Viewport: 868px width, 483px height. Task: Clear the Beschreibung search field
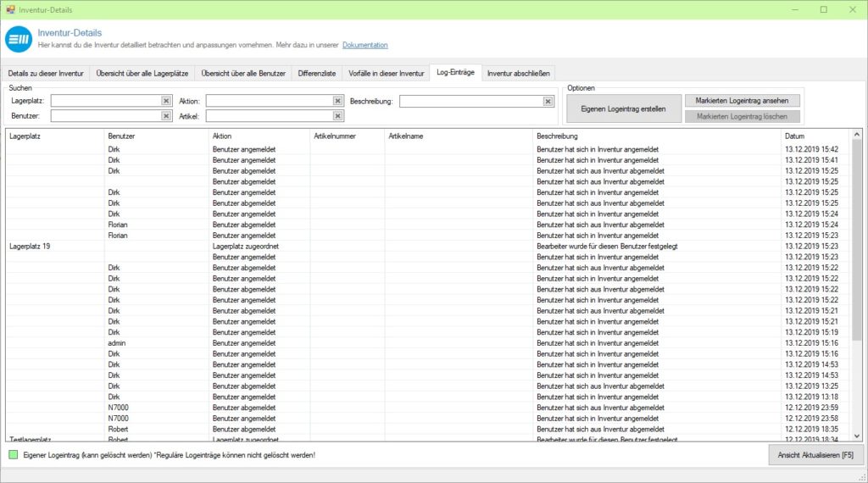(x=548, y=101)
